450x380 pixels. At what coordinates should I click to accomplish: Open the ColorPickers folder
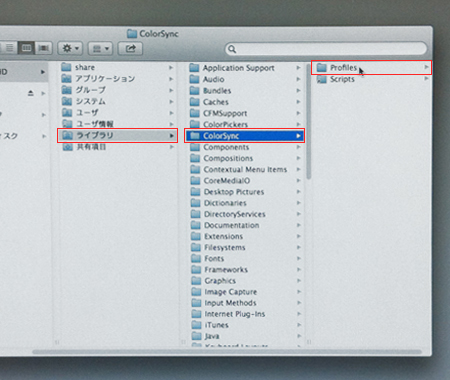[245, 125]
